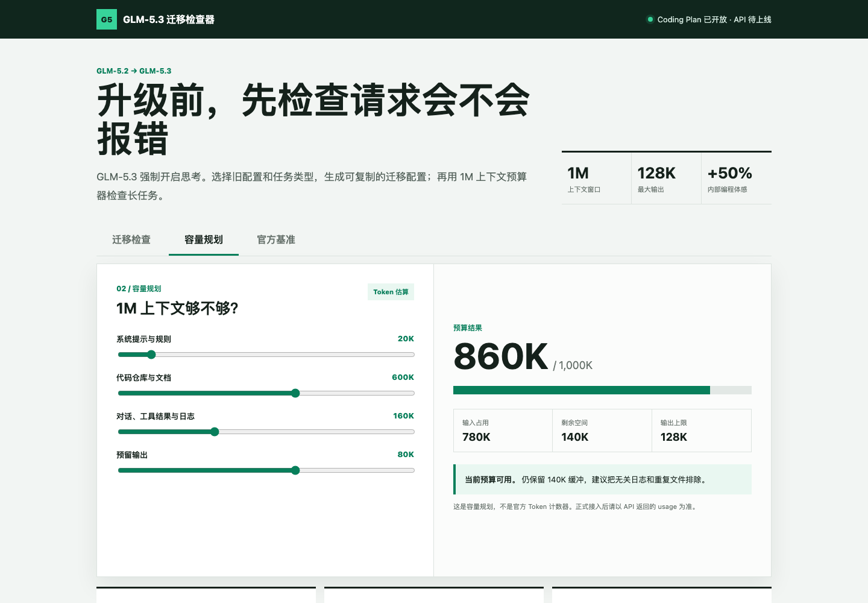Viewport: 868px width, 603px height.
Task: Click the 预算结果 label
Action: (x=468, y=328)
